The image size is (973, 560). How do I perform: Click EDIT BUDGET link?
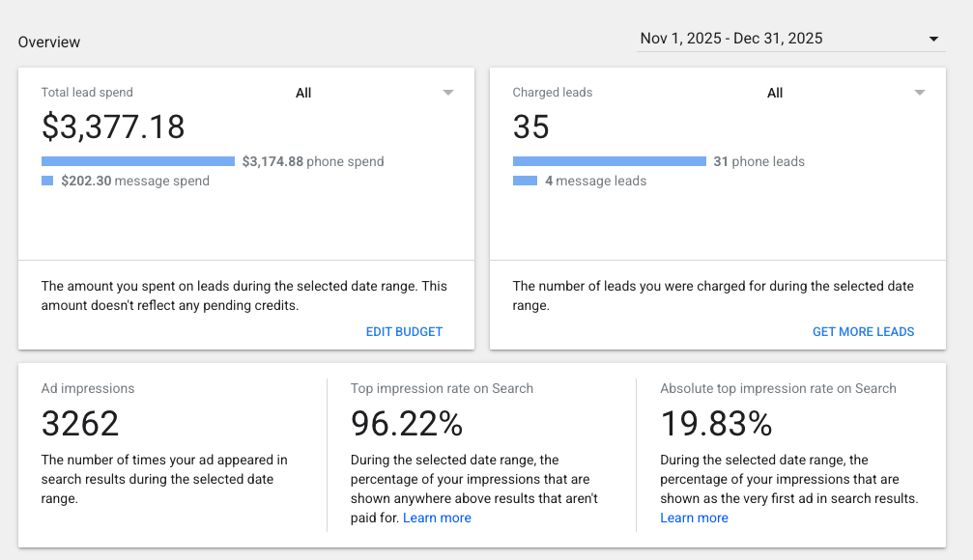(404, 332)
